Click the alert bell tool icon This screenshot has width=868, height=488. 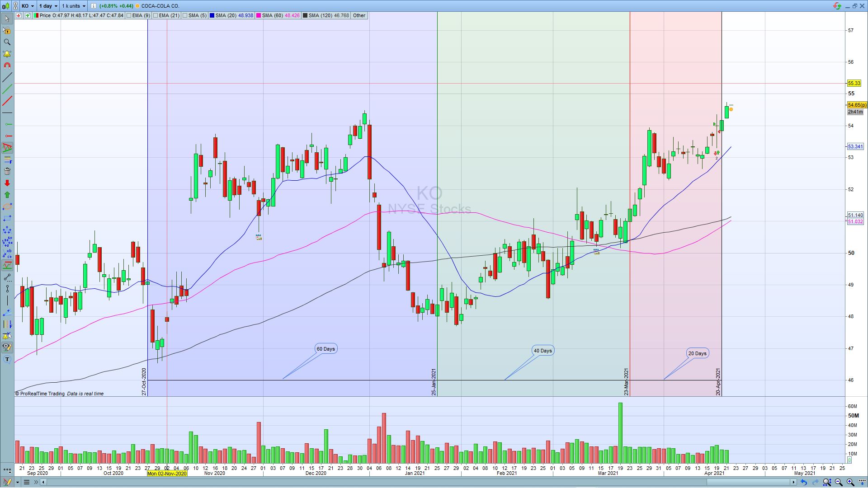[7, 54]
